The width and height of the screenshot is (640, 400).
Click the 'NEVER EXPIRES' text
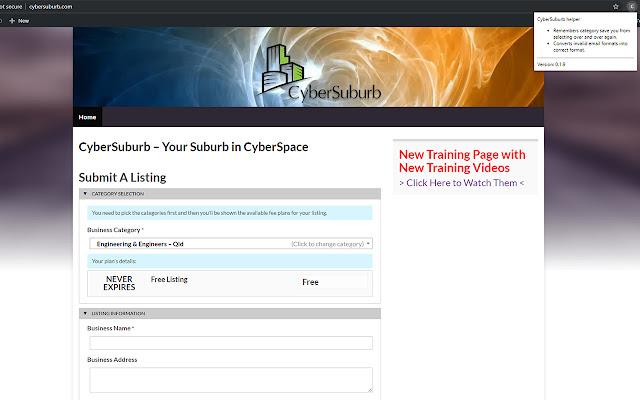click(x=119, y=283)
